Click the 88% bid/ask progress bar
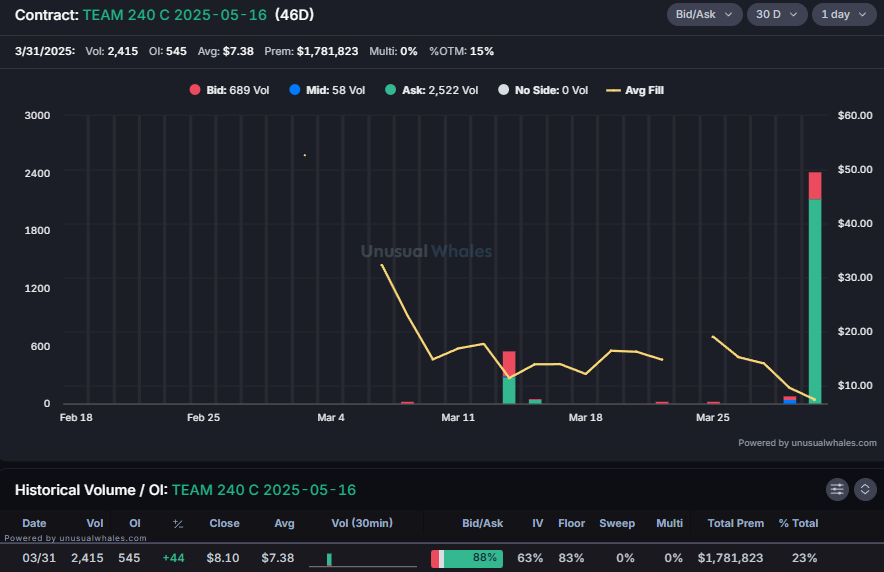 click(x=467, y=558)
